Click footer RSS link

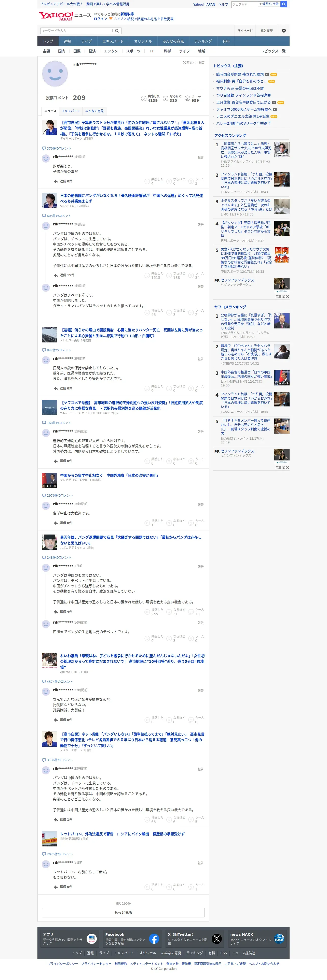pyautogui.click(x=223, y=953)
